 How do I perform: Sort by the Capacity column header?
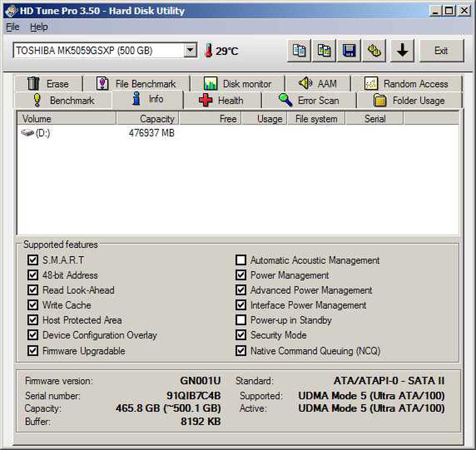(147, 119)
